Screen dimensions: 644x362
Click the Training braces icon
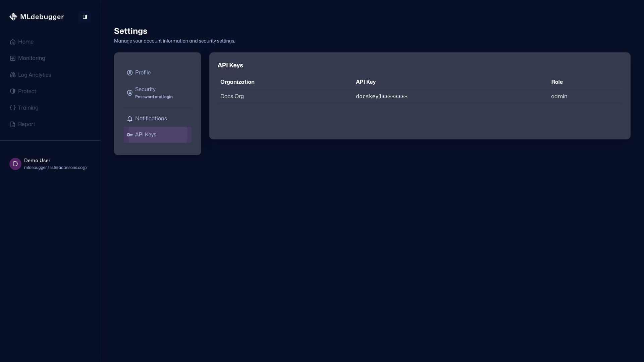pos(13,108)
